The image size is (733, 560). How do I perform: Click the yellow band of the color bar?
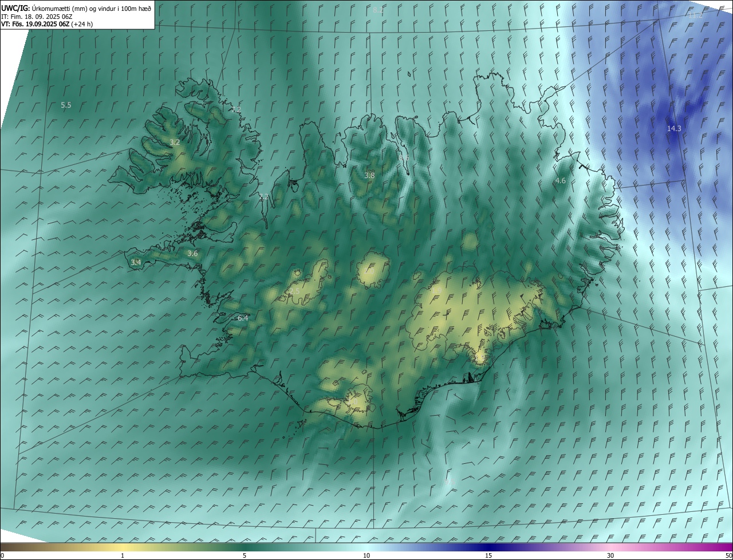point(123,547)
